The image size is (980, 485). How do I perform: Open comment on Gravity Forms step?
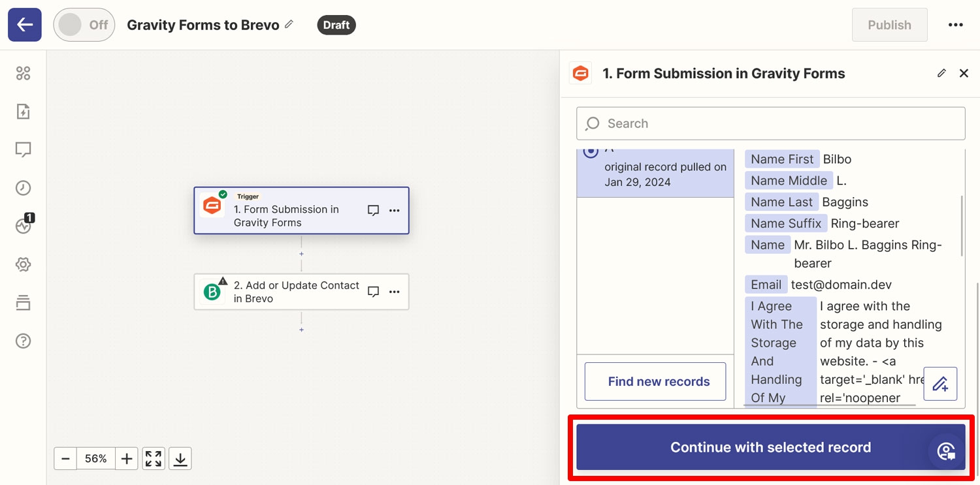coord(373,210)
